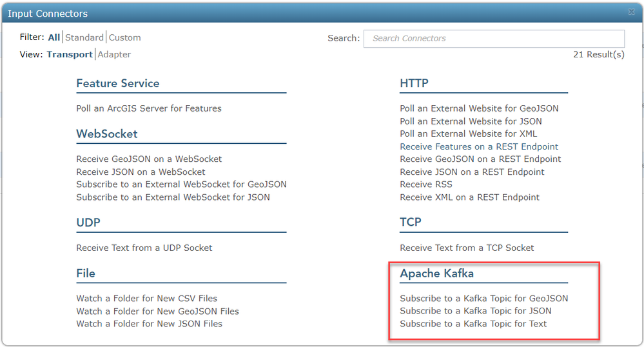This screenshot has height=347, width=644.
Task: Choose Subscribe to a Kafka Topic for Text
Action: [x=473, y=324]
